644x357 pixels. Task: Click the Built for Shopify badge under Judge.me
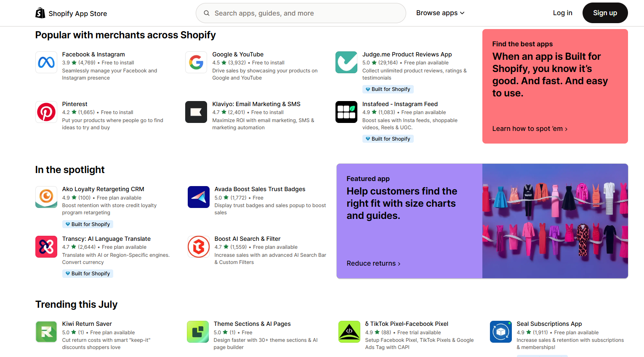tap(388, 89)
